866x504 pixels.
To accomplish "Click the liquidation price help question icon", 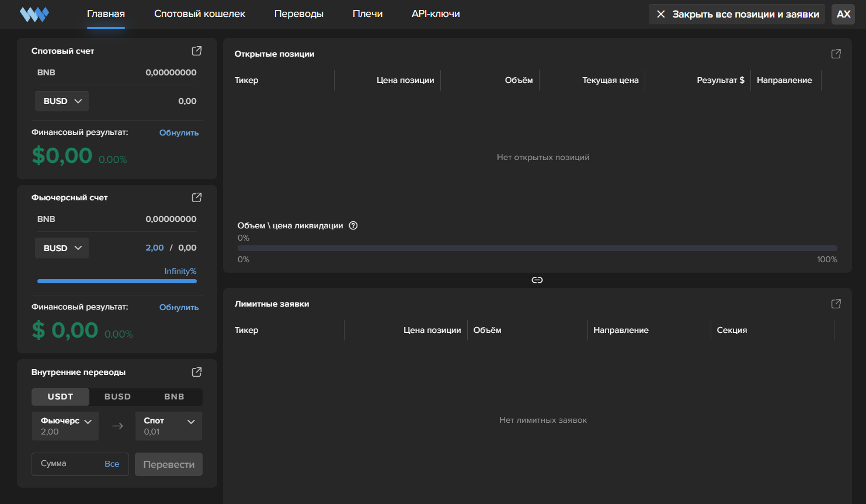I will click(353, 225).
